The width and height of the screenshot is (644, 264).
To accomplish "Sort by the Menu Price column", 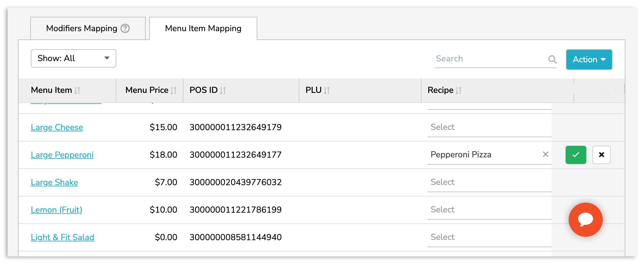I will point(173,90).
